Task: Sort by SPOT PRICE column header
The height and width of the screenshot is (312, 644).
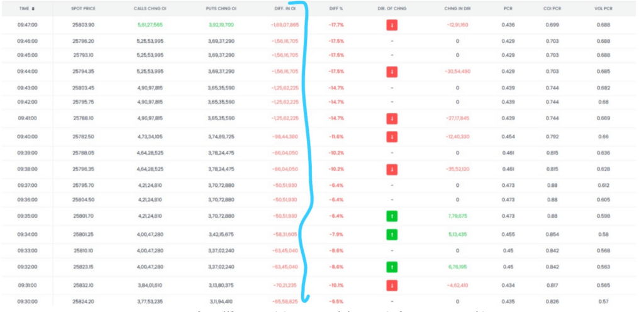Action: pos(83,9)
